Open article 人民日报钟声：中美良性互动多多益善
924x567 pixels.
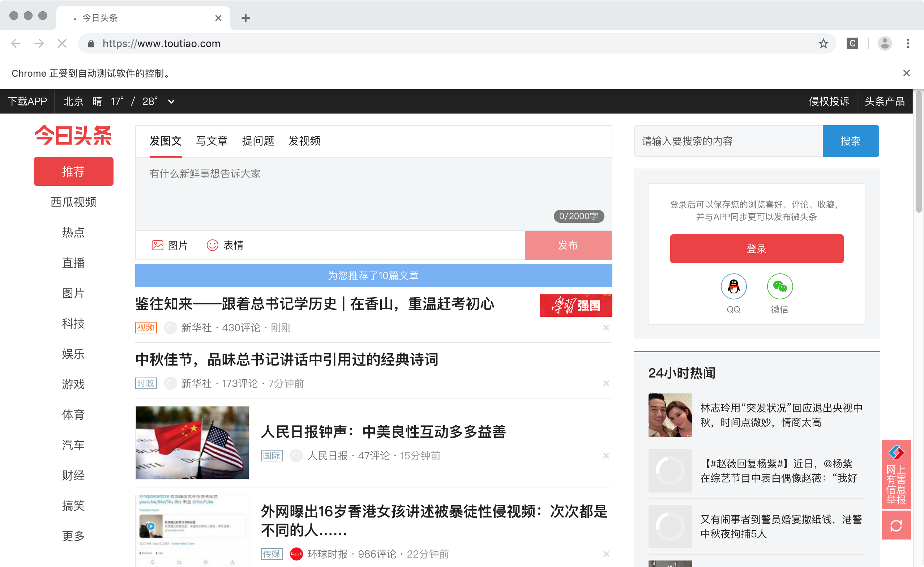point(384,432)
